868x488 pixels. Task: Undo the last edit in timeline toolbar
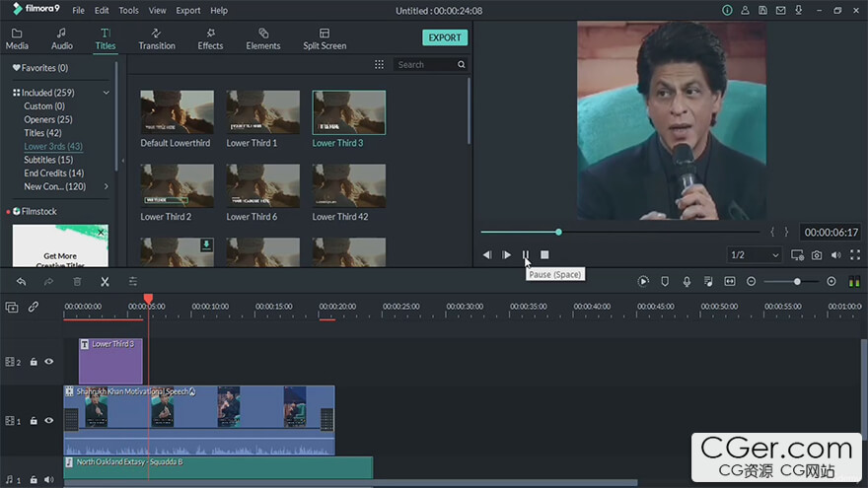(21, 282)
